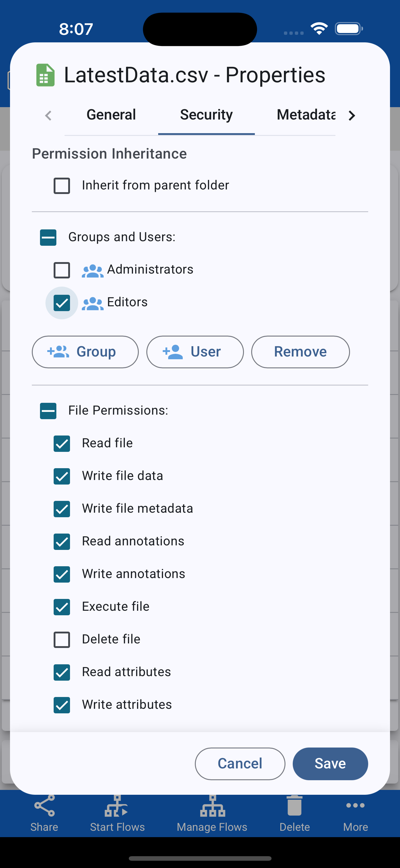Click the Administrators group icon
Image resolution: width=400 pixels, height=868 pixels.
coord(93,271)
